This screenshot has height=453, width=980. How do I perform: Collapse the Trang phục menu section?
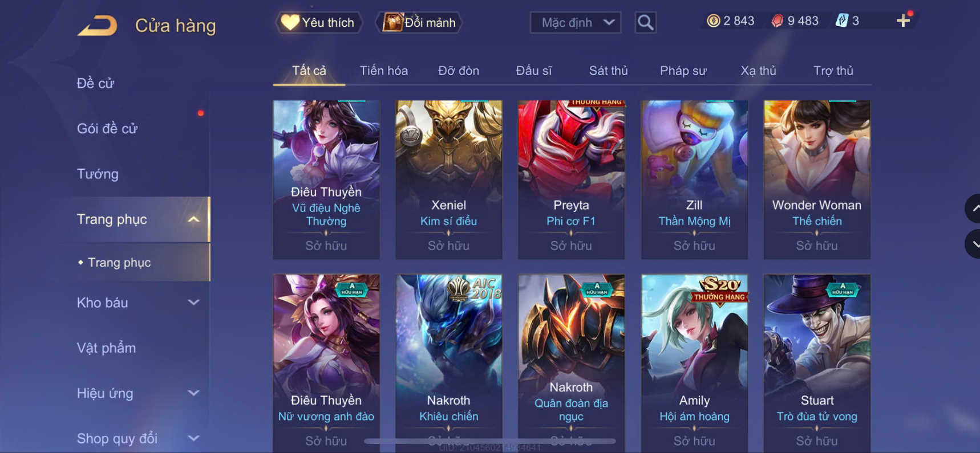pyautogui.click(x=194, y=219)
